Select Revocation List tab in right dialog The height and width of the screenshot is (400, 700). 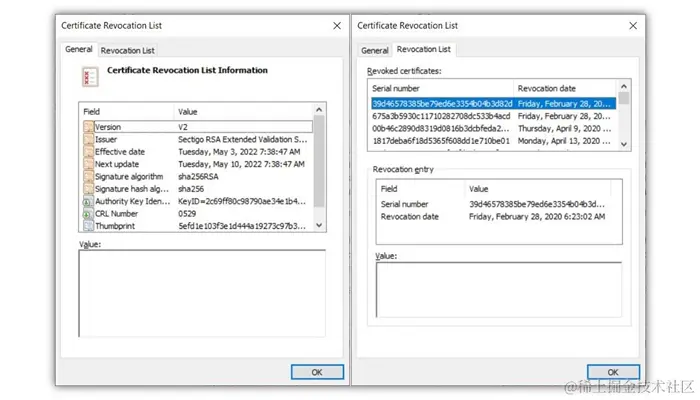tap(424, 49)
